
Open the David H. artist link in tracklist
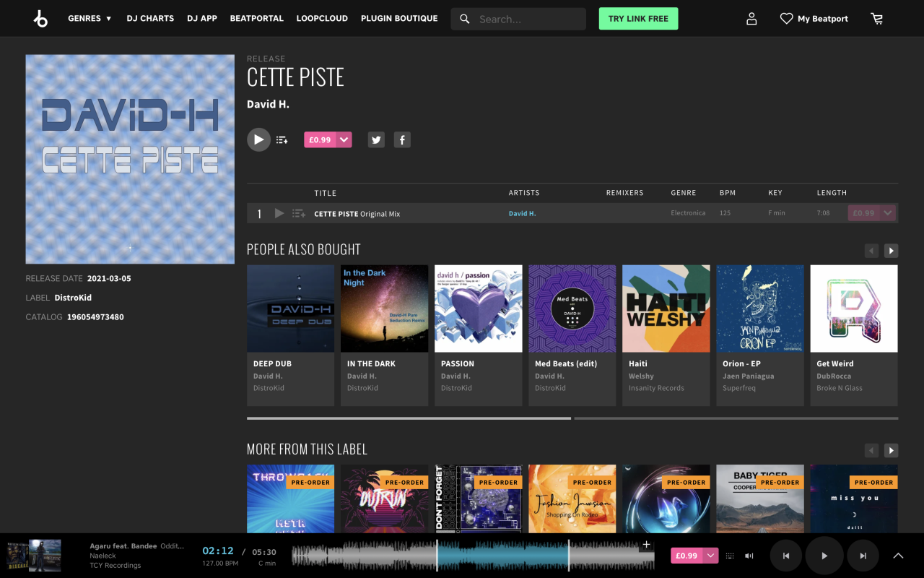point(522,214)
